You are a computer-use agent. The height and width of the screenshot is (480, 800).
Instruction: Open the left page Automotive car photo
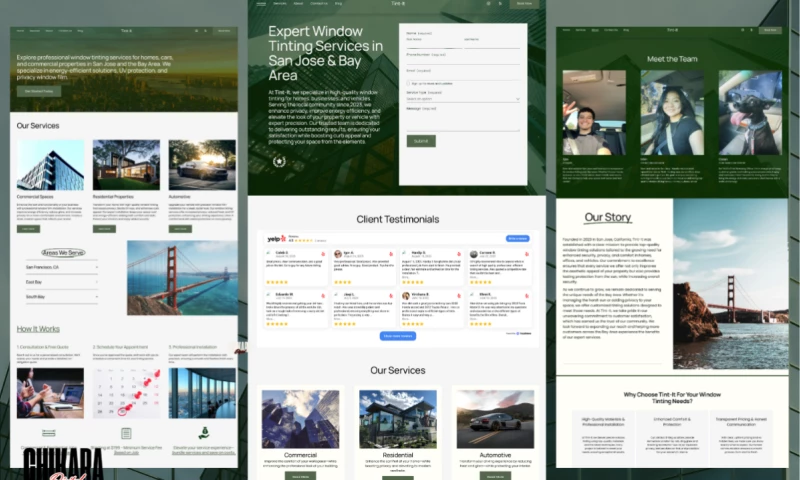pyautogui.click(x=202, y=165)
